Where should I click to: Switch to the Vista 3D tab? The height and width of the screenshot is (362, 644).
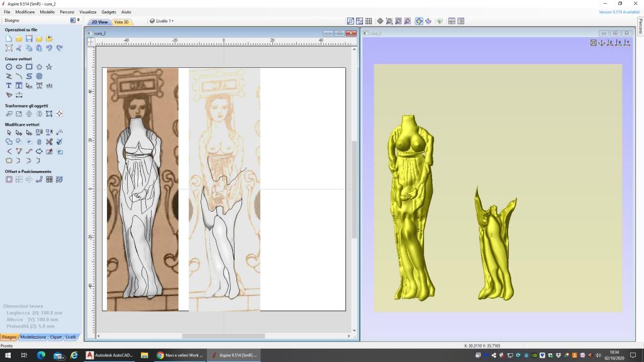pyautogui.click(x=121, y=22)
